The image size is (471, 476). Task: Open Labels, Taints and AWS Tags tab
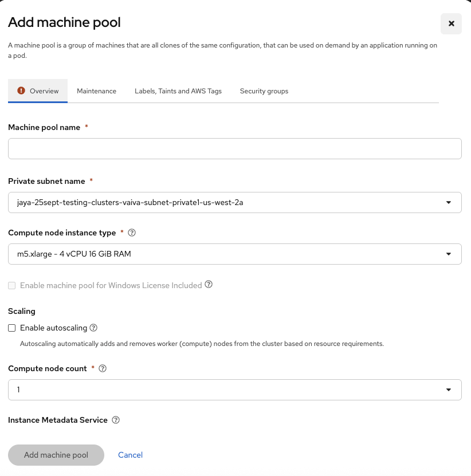(178, 91)
